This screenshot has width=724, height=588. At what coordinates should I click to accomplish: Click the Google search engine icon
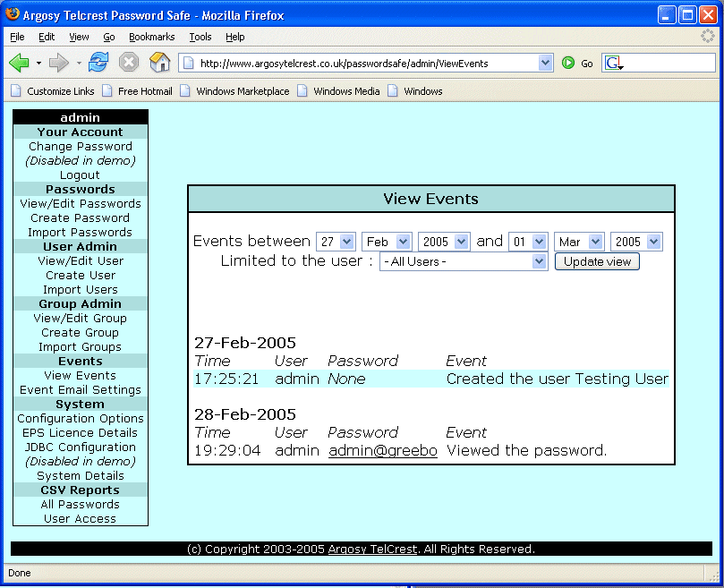point(614,63)
